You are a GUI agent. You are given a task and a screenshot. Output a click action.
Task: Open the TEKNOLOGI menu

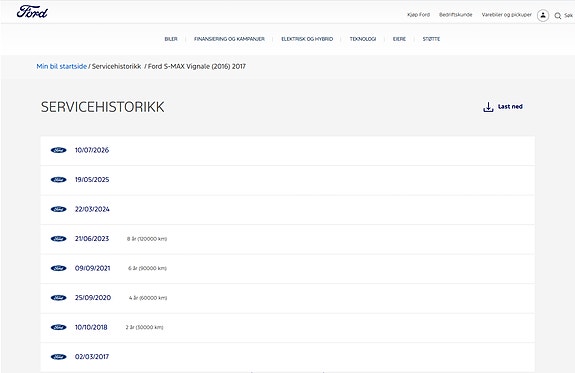point(363,39)
